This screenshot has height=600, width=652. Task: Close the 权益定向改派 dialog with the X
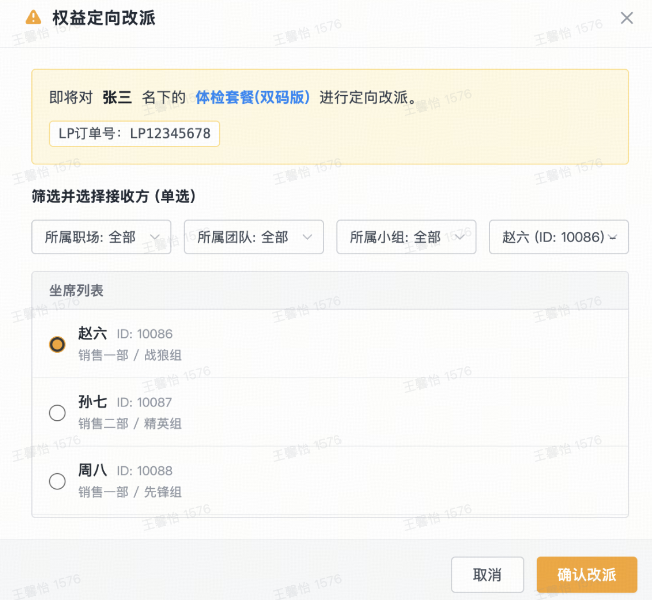[627, 18]
